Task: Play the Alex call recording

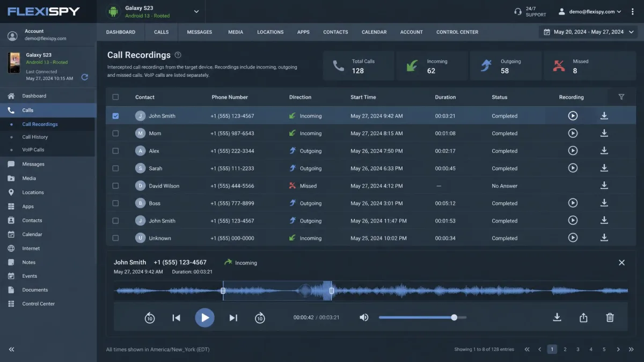Action: 573,151
